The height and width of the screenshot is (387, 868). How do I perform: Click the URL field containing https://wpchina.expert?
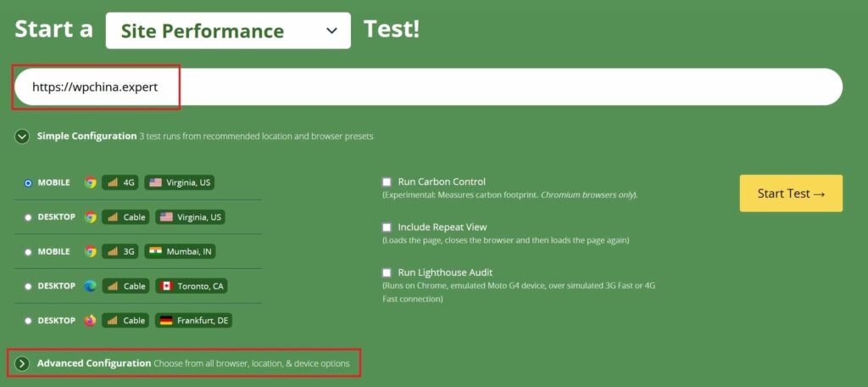coord(428,87)
